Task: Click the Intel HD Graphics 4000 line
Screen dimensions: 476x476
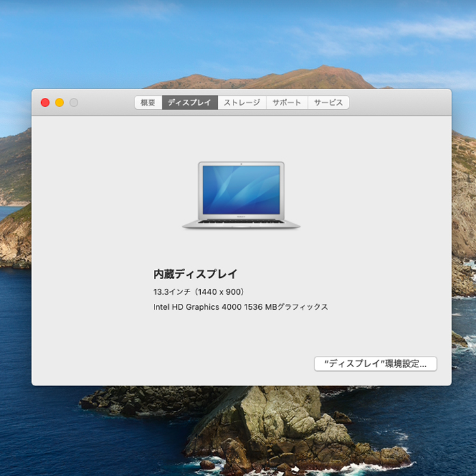Action: pyautogui.click(x=241, y=307)
